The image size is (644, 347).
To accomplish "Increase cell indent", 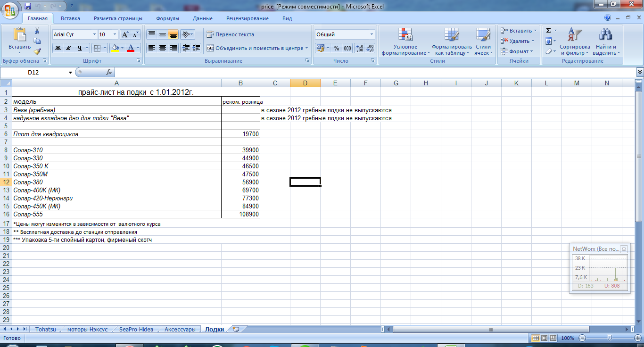I will point(196,48).
